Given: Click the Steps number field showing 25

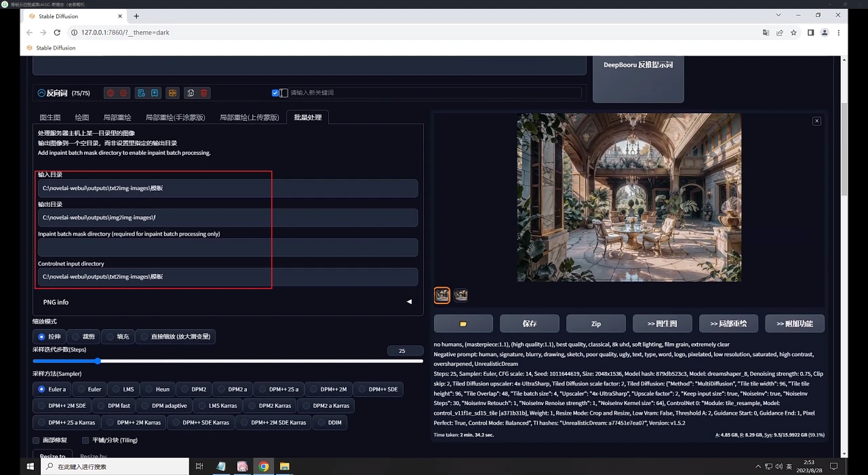Looking at the screenshot, I should pos(405,351).
